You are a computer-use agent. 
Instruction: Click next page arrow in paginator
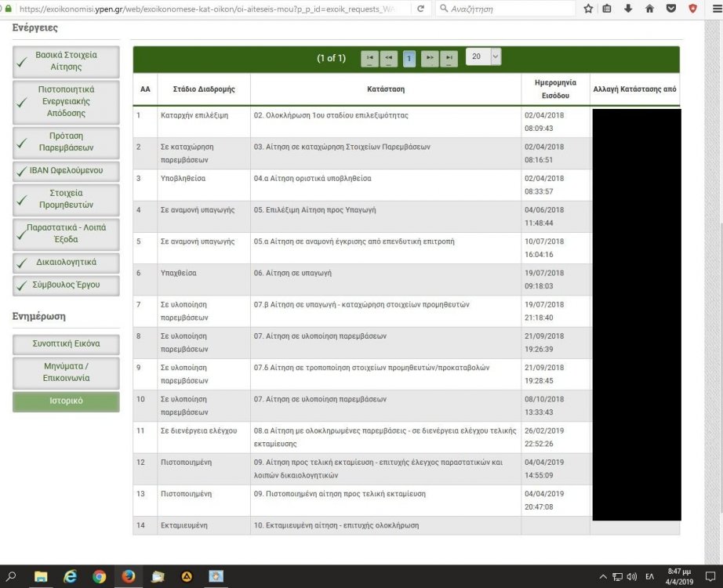pyautogui.click(x=429, y=58)
